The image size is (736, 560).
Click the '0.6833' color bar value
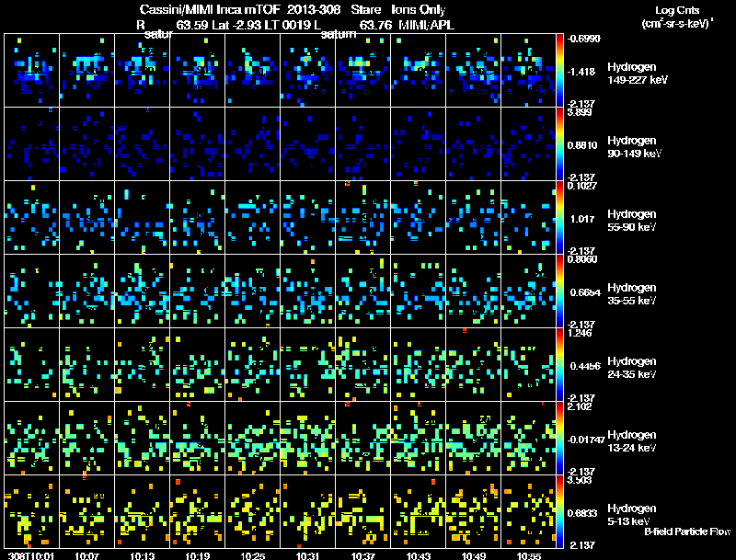[582, 513]
